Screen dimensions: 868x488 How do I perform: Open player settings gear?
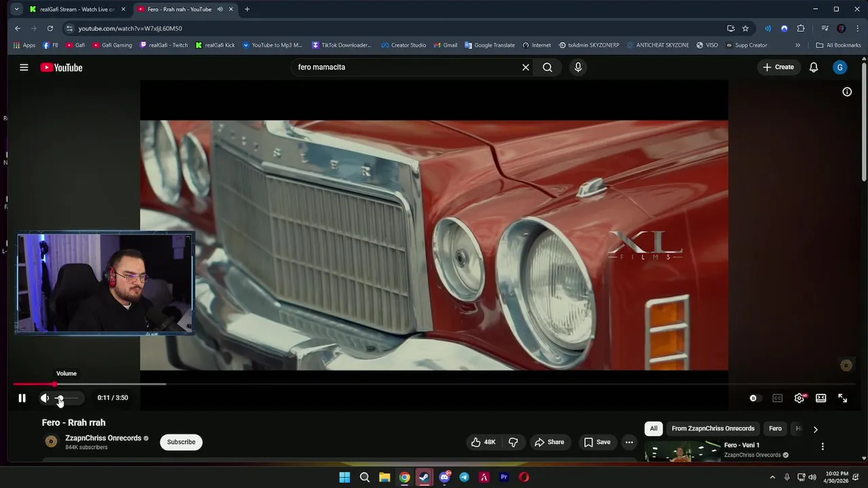[800, 398]
